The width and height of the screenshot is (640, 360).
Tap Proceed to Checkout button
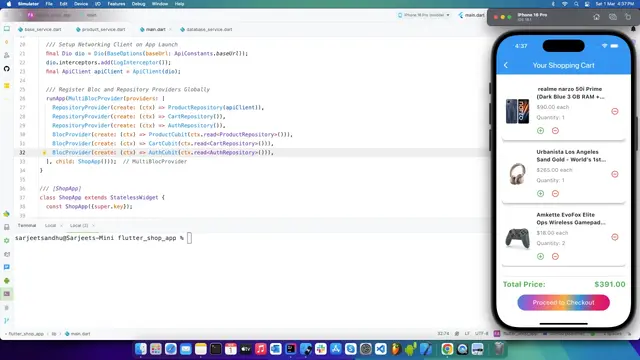point(563,302)
